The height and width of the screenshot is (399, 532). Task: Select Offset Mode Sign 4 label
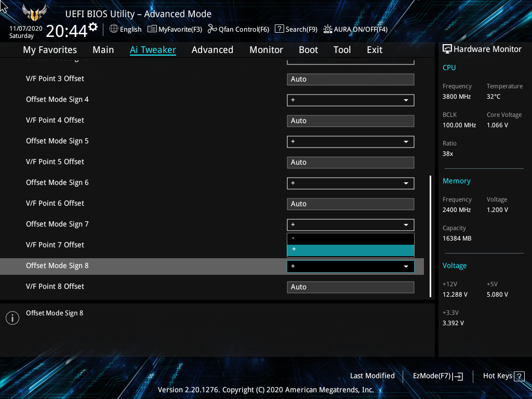(57, 100)
